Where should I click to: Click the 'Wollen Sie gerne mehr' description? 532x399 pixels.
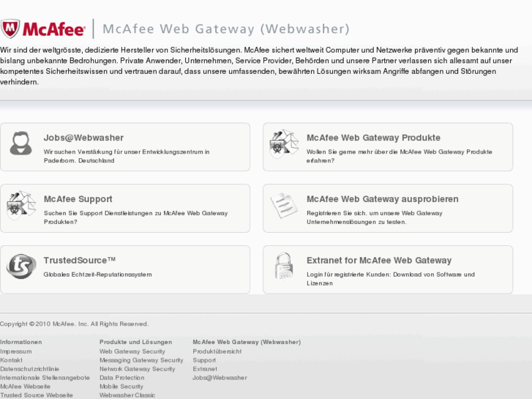pyautogui.click(x=400, y=156)
